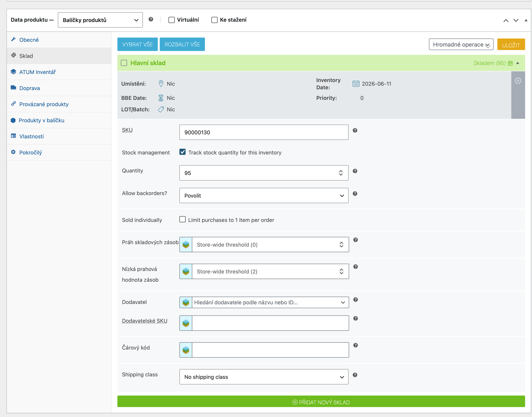Click the Dodavatelské SKU input field
The image size is (532, 417).
coord(270,323)
